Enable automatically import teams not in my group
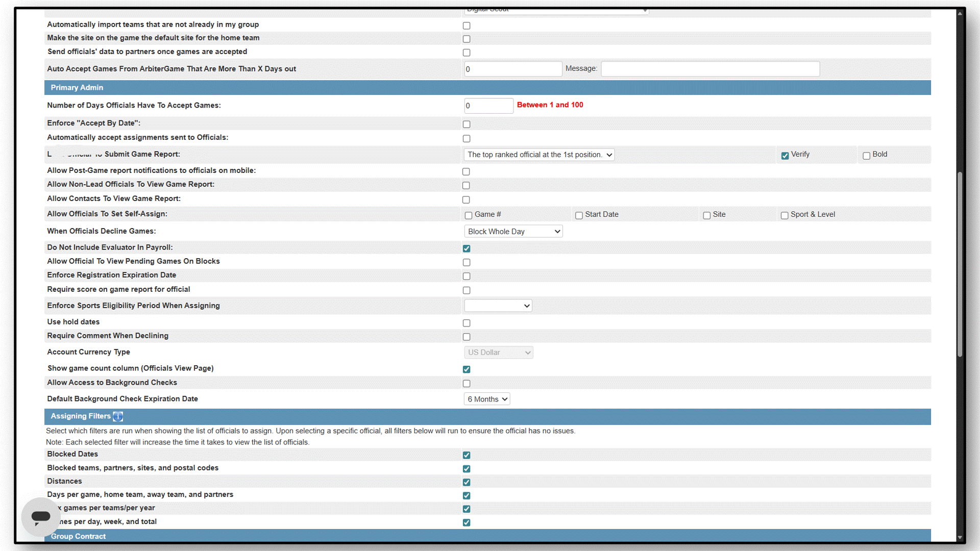 tap(467, 26)
